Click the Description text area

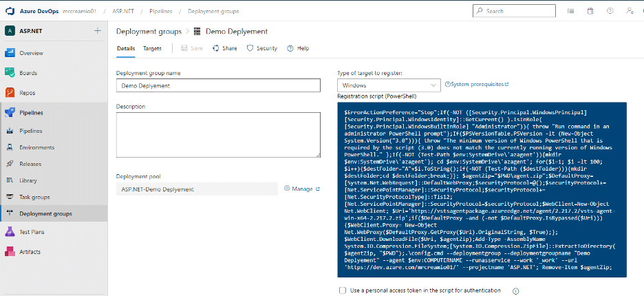point(218,135)
